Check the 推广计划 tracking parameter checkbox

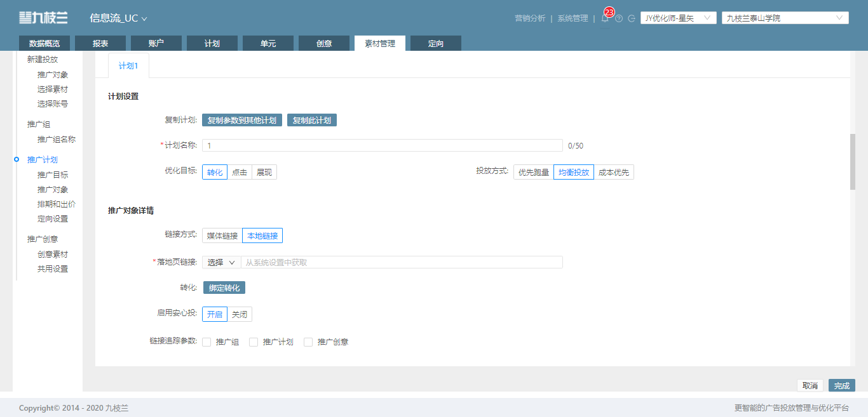(254, 341)
